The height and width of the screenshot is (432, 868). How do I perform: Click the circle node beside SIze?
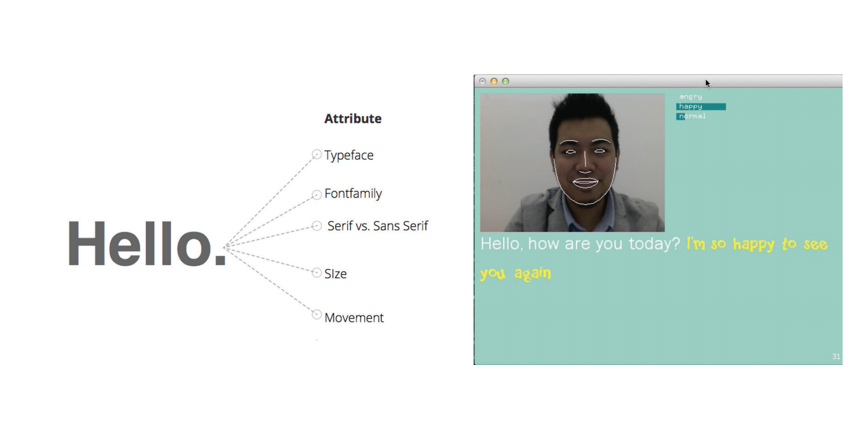[317, 273]
